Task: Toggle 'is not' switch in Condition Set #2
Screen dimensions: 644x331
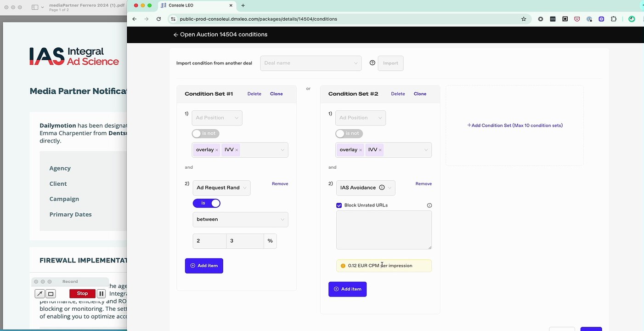Action: (349, 133)
